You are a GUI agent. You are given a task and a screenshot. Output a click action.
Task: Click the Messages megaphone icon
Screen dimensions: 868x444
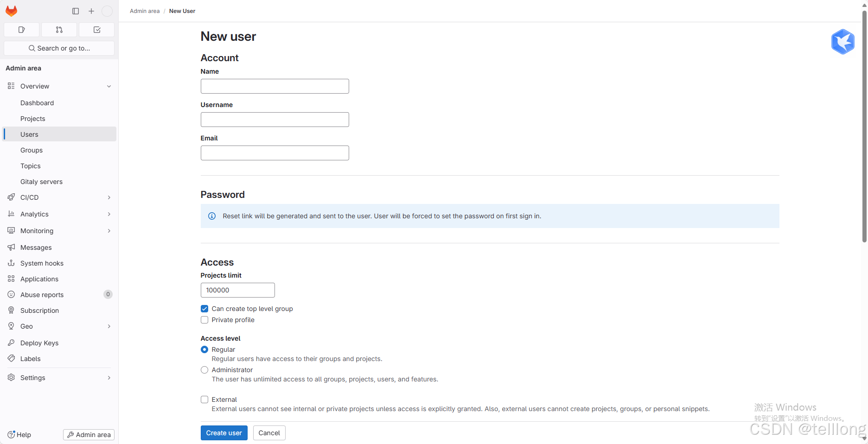(11, 247)
